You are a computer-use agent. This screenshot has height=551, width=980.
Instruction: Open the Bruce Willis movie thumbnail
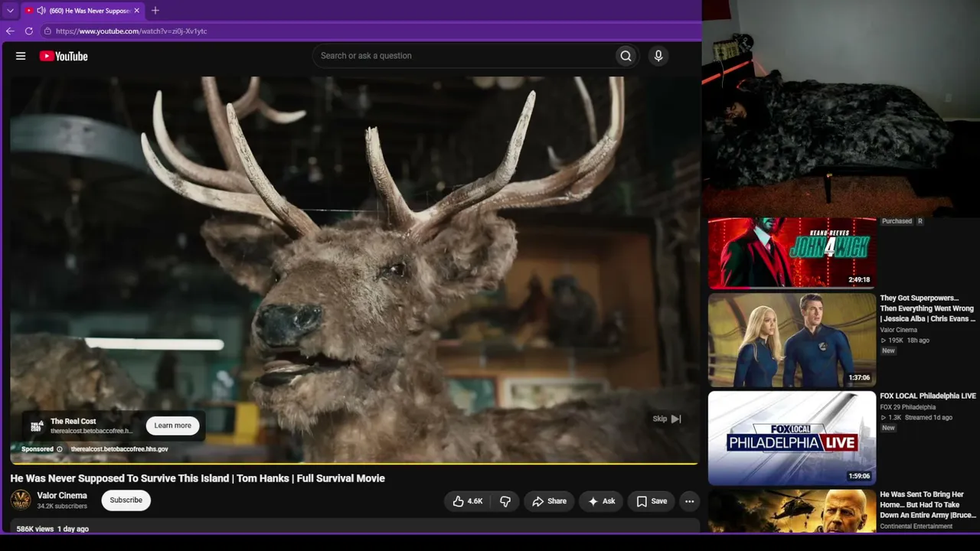[x=792, y=511]
